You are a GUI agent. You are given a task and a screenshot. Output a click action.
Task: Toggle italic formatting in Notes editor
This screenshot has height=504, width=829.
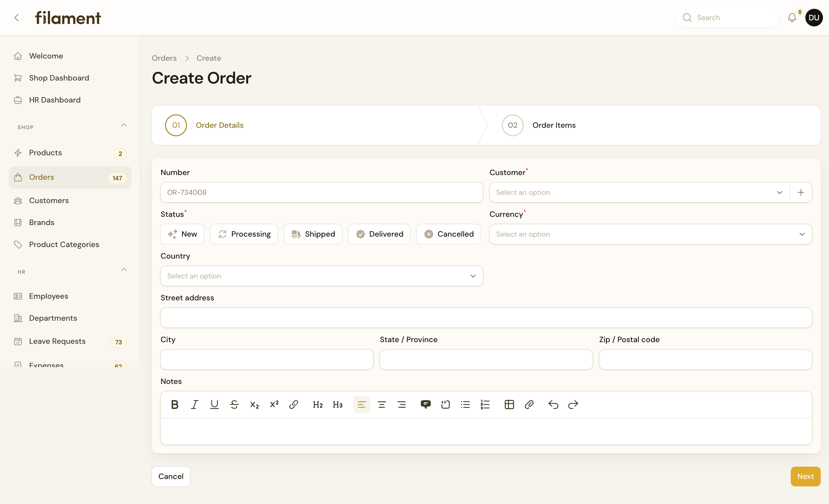point(194,405)
